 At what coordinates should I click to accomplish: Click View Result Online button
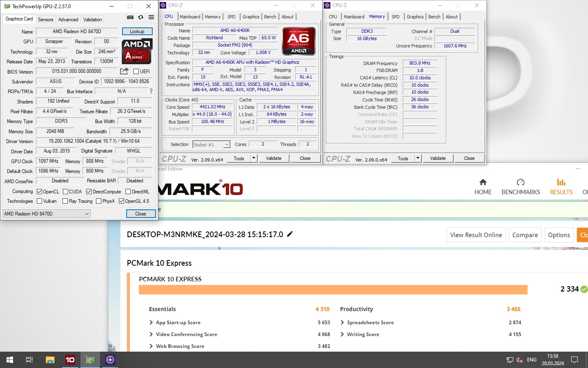(x=476, y=235)
